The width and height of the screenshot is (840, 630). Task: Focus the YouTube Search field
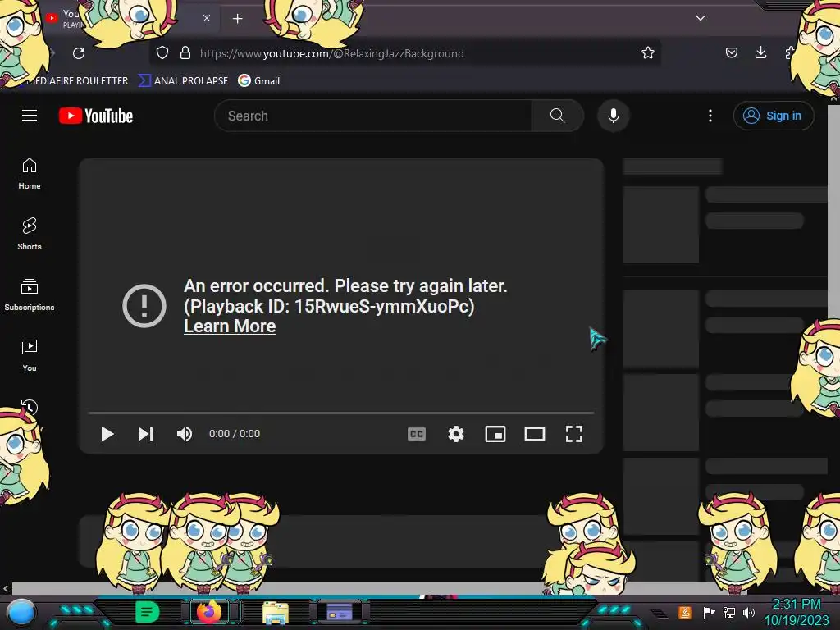coord(373,116)
